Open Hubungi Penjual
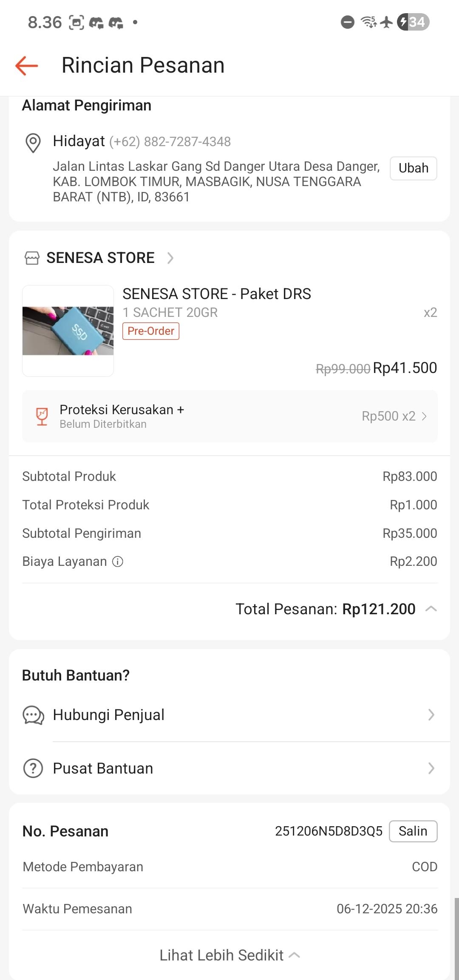 (x=229, y=715)
